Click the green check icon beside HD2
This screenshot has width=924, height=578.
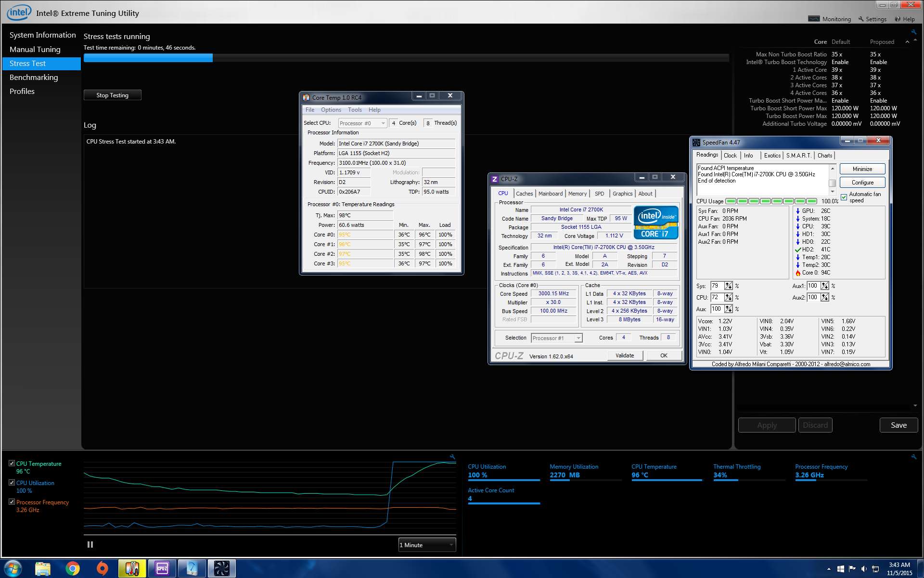797,250
